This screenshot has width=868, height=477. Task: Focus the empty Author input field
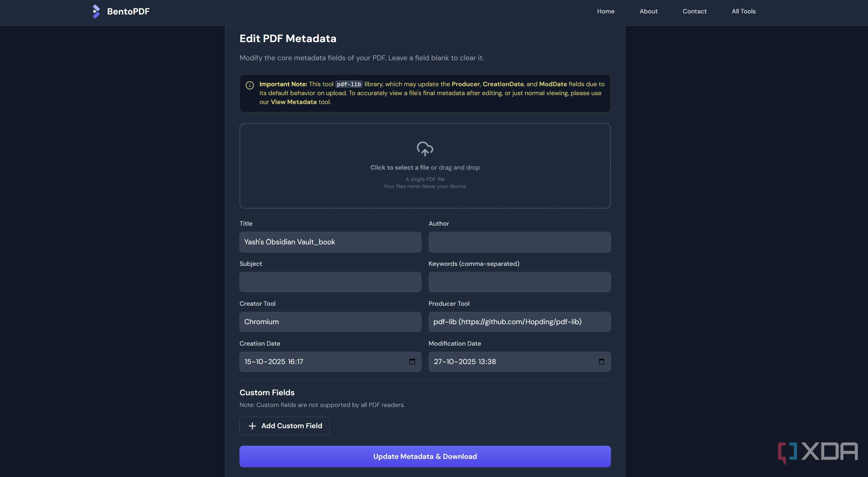point(519,242)
